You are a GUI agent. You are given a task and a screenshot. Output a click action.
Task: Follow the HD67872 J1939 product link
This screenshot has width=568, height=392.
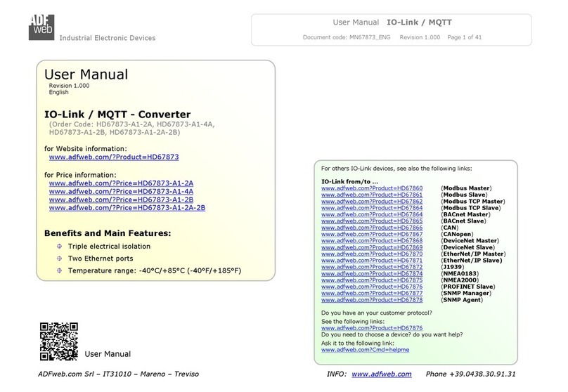pos(372,267)
